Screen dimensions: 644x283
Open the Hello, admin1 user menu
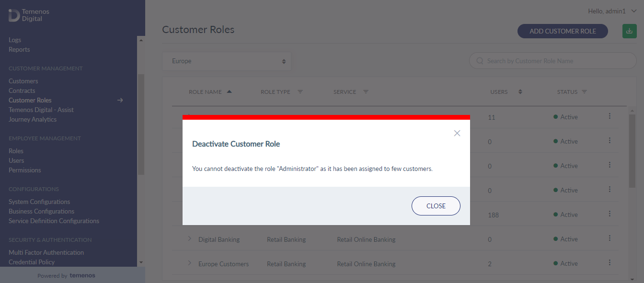(x=612, y=11)
